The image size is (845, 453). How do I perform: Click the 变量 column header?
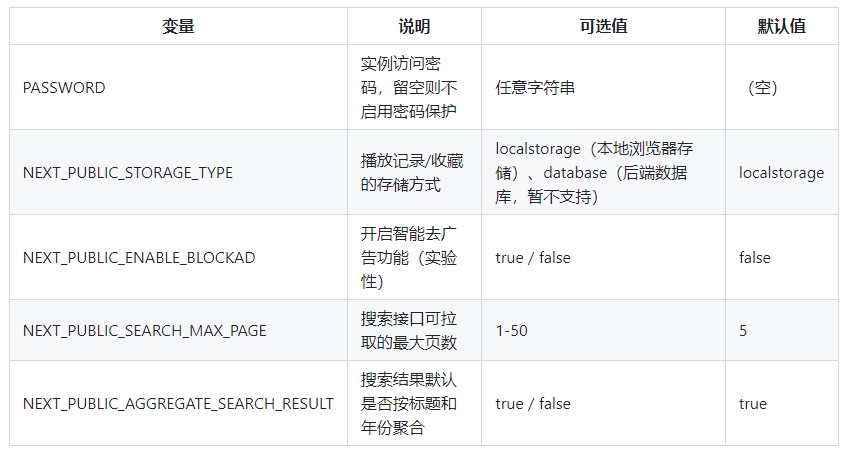click(178, 27)
